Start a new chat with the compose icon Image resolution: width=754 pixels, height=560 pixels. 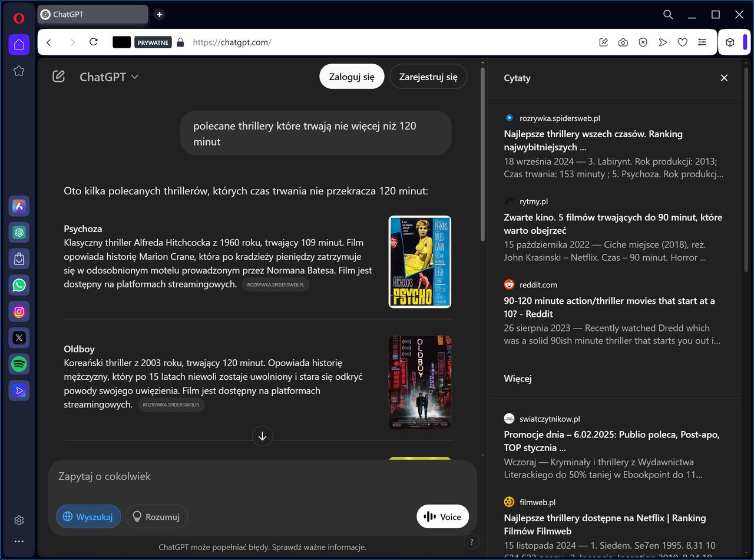tap(58, 77)
